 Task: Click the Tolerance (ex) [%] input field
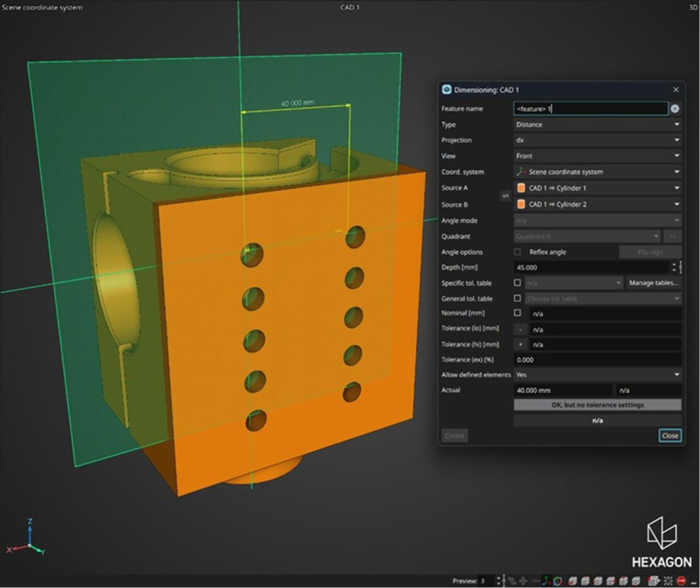pyautogui.click(x=597, y=359)
